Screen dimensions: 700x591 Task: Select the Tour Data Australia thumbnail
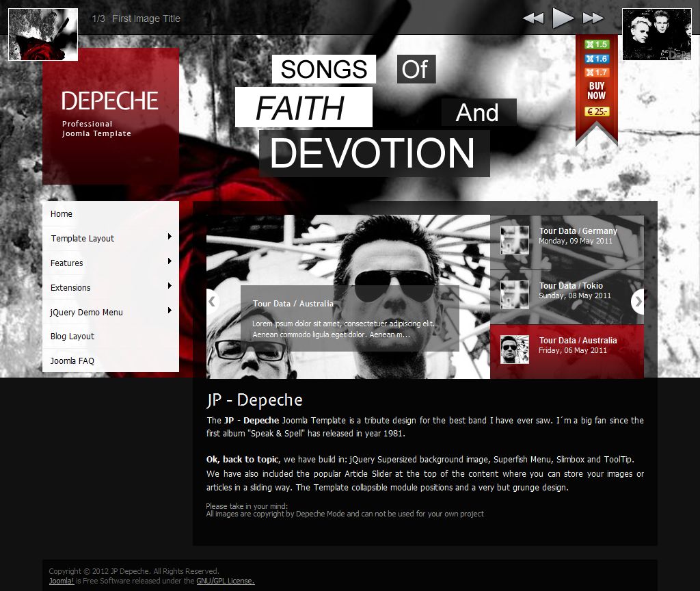[x=515, y=350]
